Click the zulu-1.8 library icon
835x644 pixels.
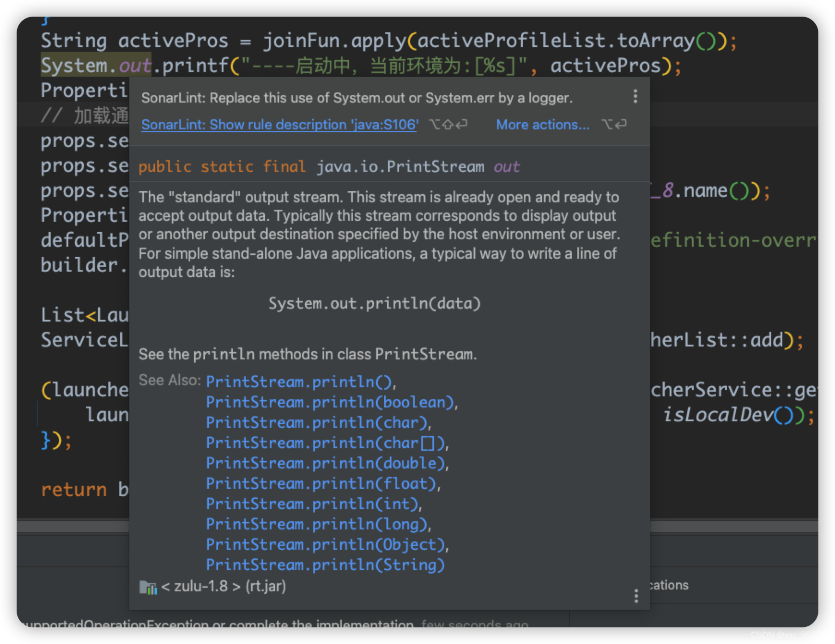[x=148, y=587]
